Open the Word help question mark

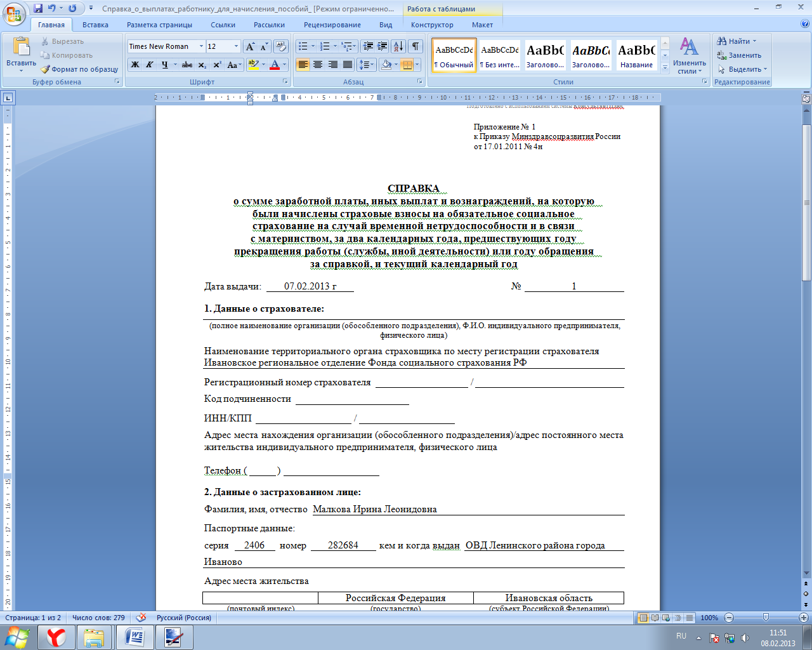click(805, 25)
